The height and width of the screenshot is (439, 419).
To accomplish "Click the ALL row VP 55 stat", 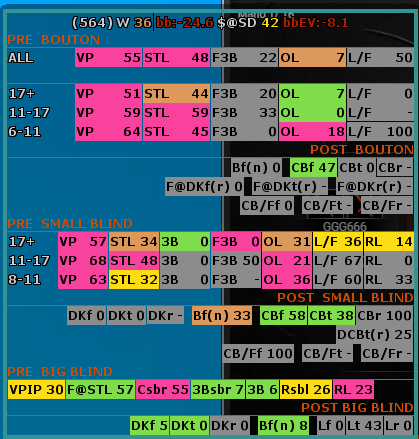I will 109,58.
